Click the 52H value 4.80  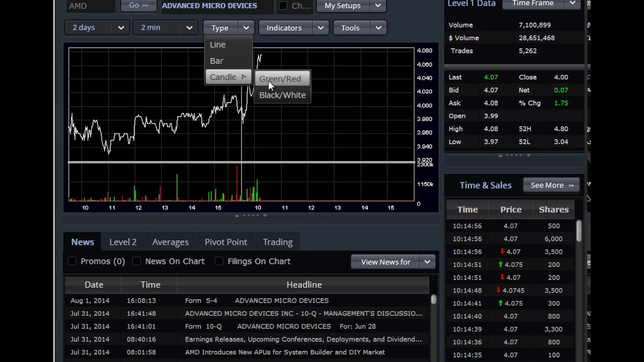pos(561,129)
